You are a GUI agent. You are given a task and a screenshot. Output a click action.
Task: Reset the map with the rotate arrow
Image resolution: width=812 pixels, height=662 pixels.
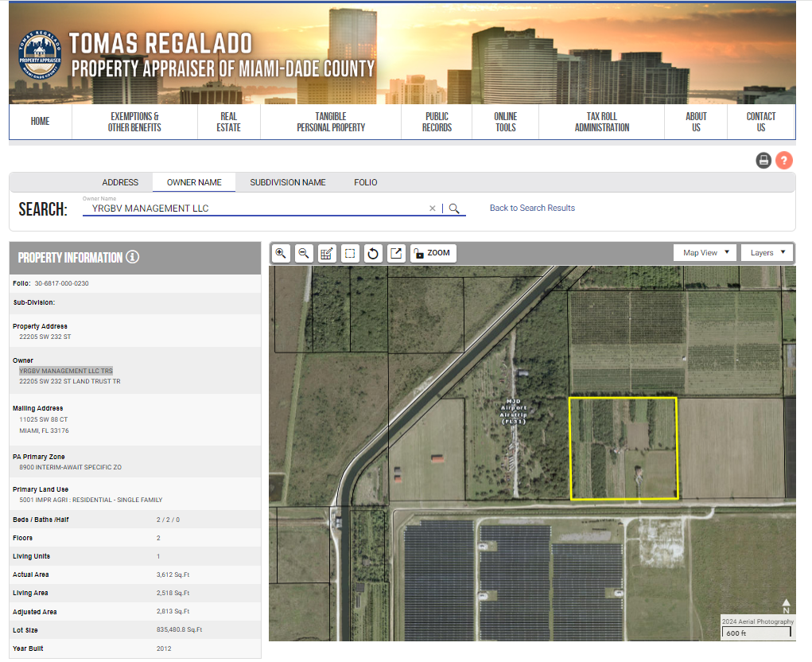[373, 253]
